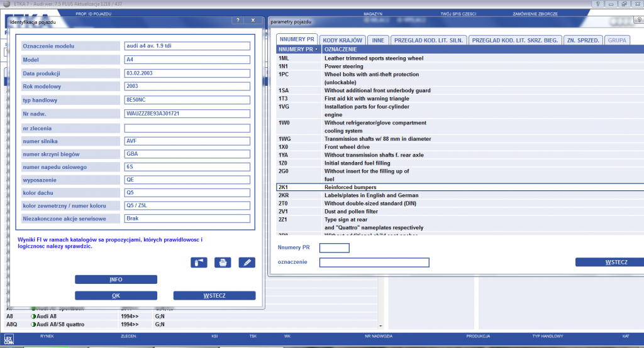Select the 1Z0 Initial standard fuel filling row
Viewport: 644px width, 348px height.
[460, 163]
